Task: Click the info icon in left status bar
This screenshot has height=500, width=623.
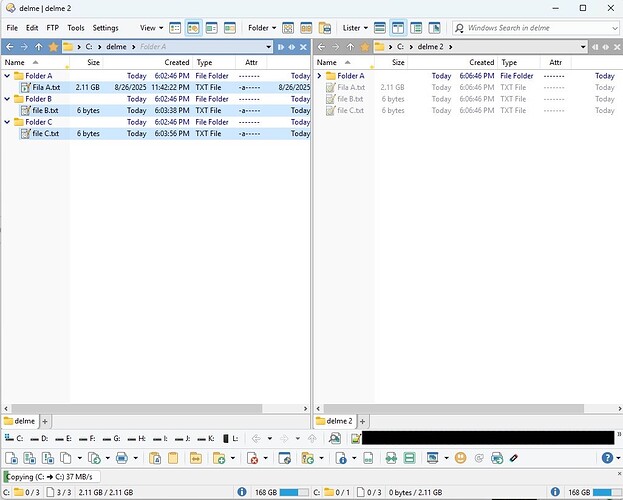Action: pos(242,492)
